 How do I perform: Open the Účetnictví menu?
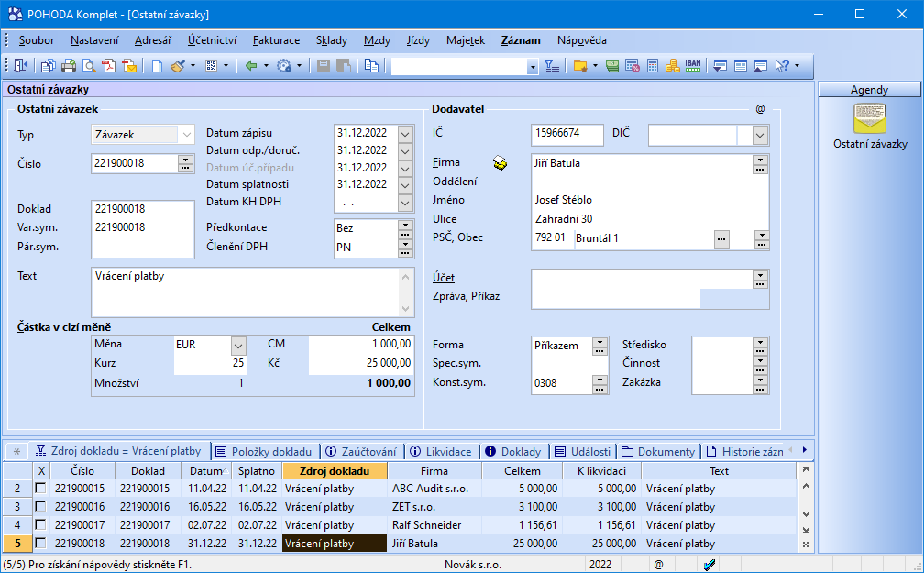click(212, 40)
